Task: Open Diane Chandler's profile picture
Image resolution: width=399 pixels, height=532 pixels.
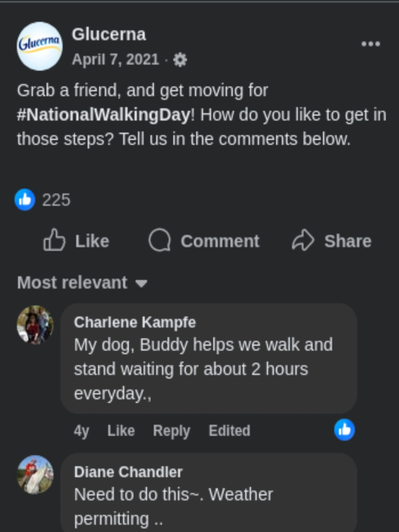Action: pyautogui.click(x=35, y=475)
